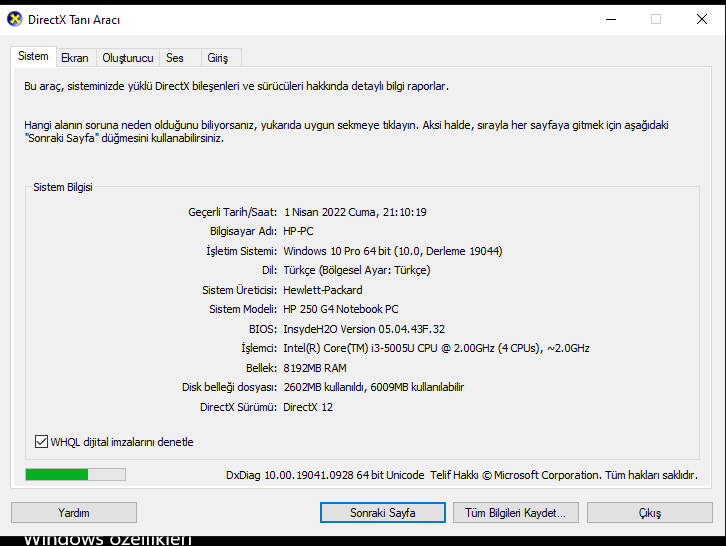Click memory value 8192MB RAM
Viewport: 726px width, 546px height.
315,368
